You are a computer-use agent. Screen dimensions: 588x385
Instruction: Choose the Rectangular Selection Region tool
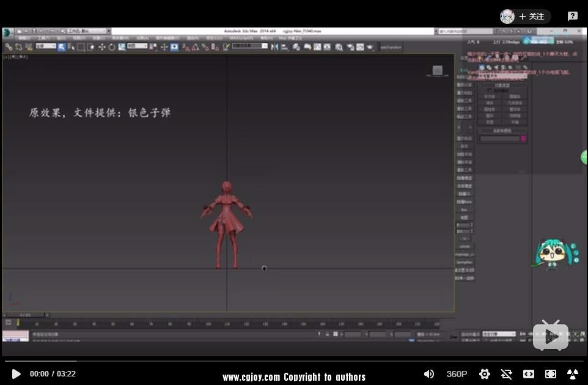pyautogui.click(x=81, y=47)
